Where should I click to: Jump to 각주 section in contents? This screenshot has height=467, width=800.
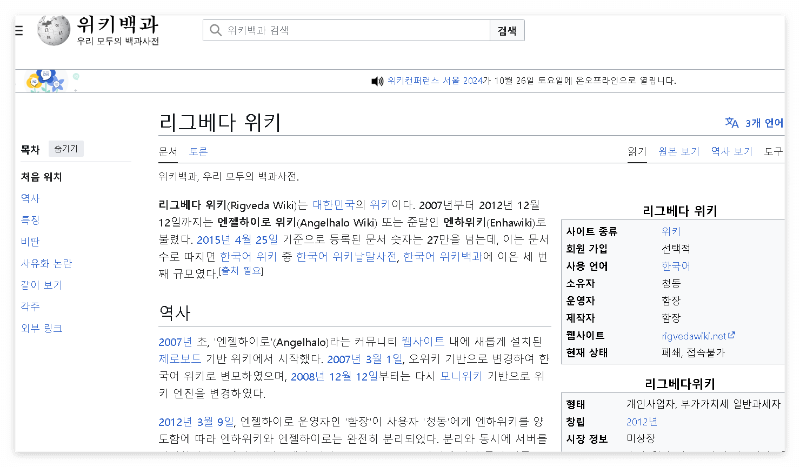30,306
